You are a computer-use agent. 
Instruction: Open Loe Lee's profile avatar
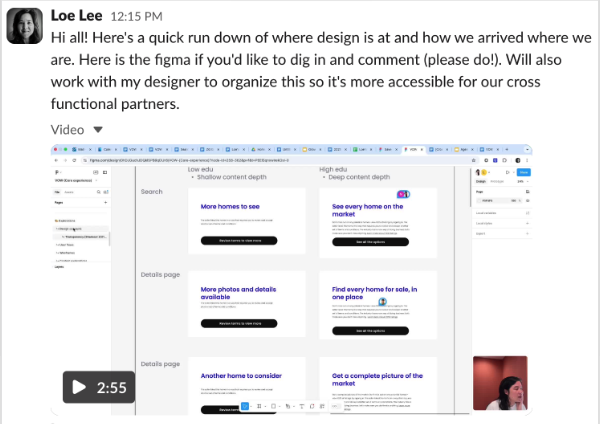click(24, 26)
